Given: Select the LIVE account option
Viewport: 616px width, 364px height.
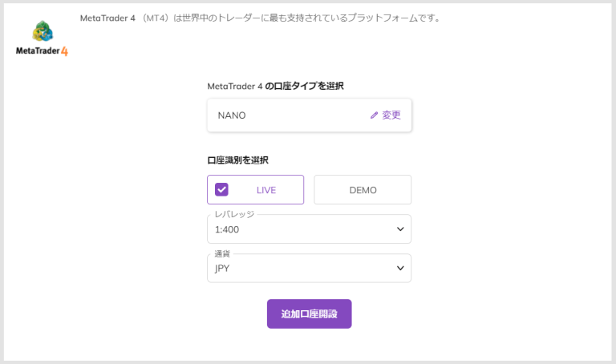Looking at the screenshot, I should click(255, 190).
